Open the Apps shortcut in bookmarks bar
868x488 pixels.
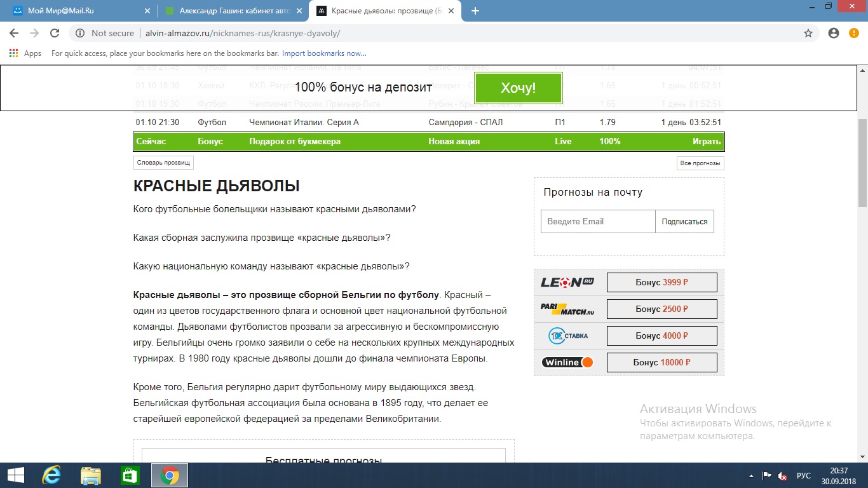pyautogui.click(x=25, y=53)
